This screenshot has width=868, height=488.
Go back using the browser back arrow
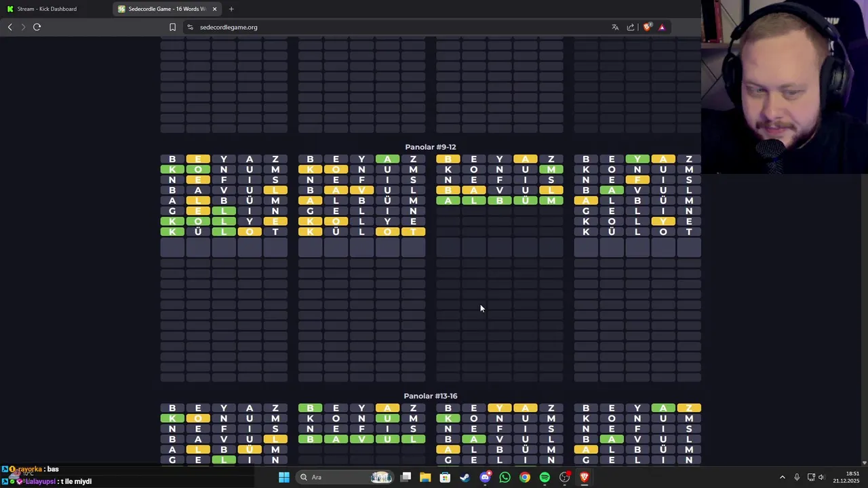9,27
